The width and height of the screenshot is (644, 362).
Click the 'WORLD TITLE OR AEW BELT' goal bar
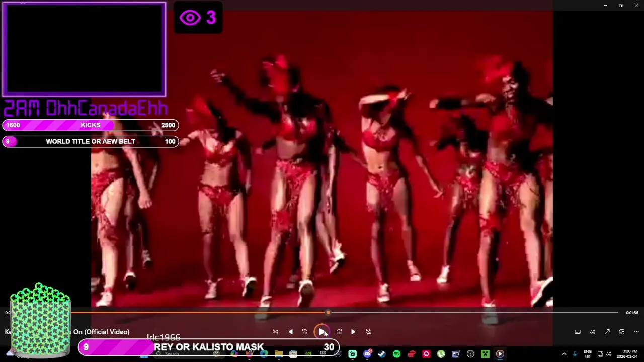pyautogui.click(x=91, y=142)
